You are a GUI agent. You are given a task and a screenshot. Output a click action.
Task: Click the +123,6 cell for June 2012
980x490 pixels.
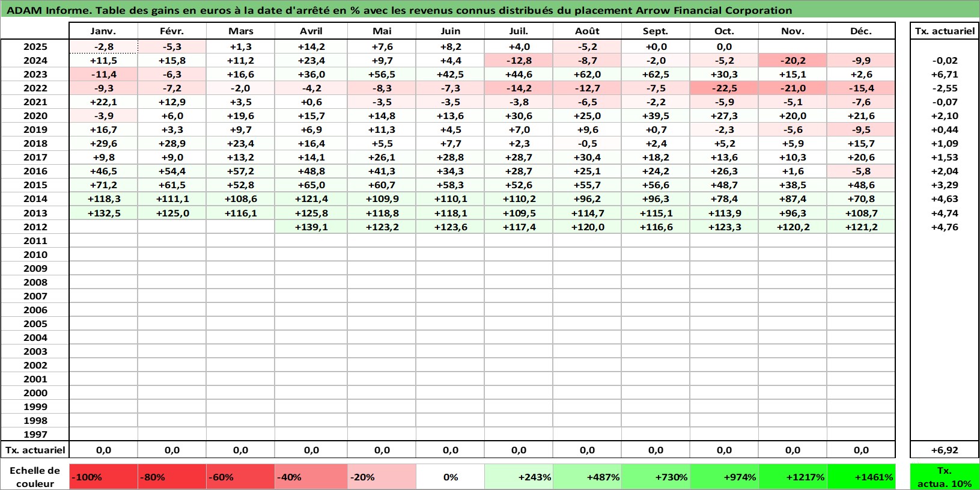point(450,227)
